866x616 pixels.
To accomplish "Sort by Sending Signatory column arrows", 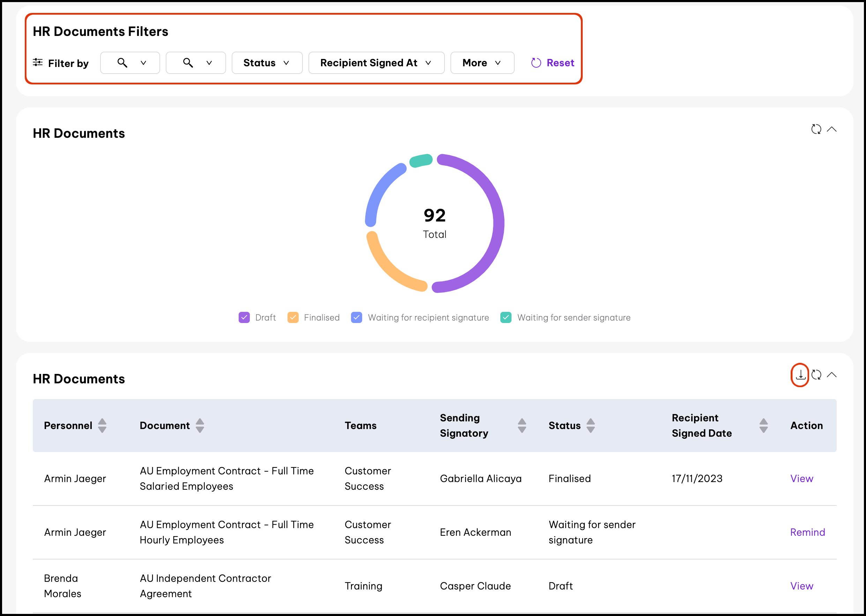I will pos(522,426).
